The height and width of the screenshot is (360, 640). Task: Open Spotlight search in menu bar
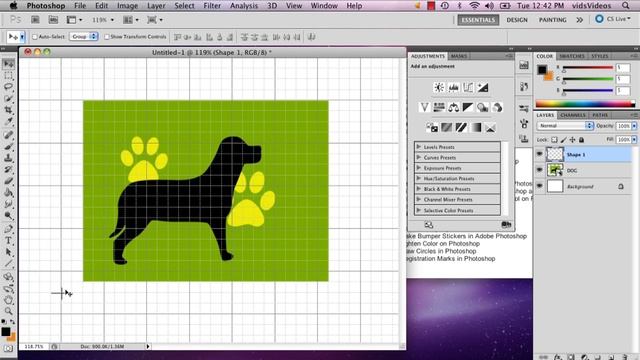click(625, 6)
